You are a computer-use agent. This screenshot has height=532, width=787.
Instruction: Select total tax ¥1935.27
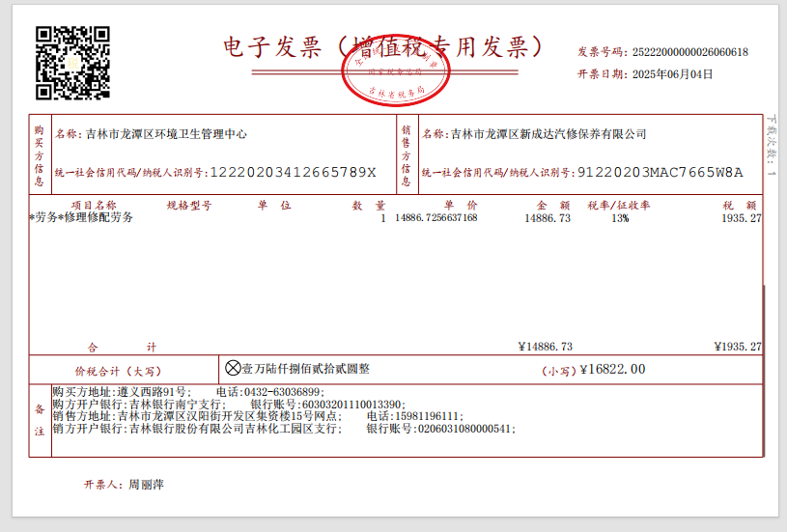(738, 347)
